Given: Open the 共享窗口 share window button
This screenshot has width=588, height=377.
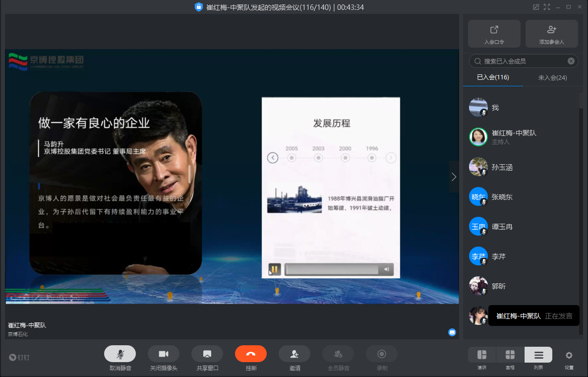Looking at the screenshot, I should point(207,354).
